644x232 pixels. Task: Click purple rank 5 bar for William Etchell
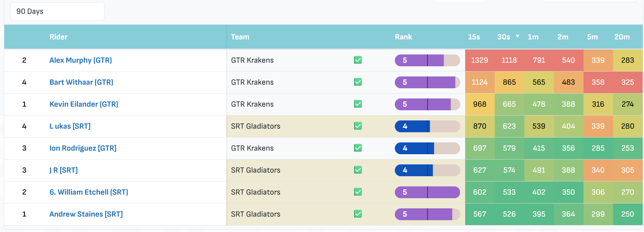(427, 192)
